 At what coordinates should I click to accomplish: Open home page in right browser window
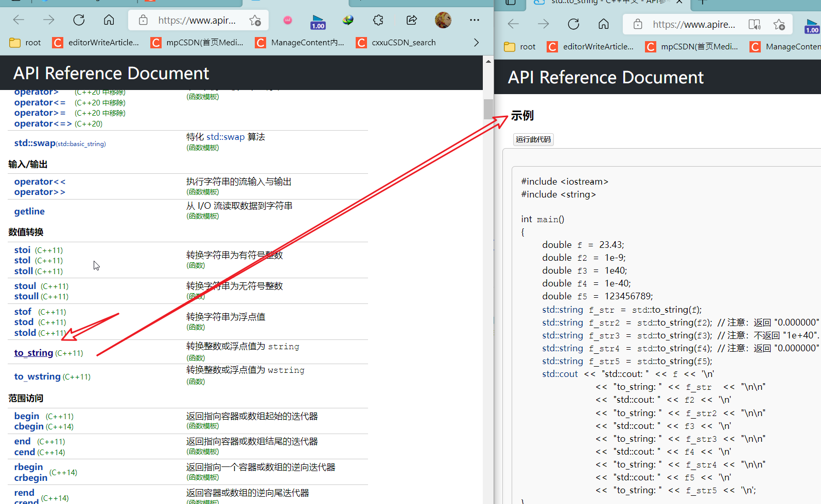coord(603,24)
